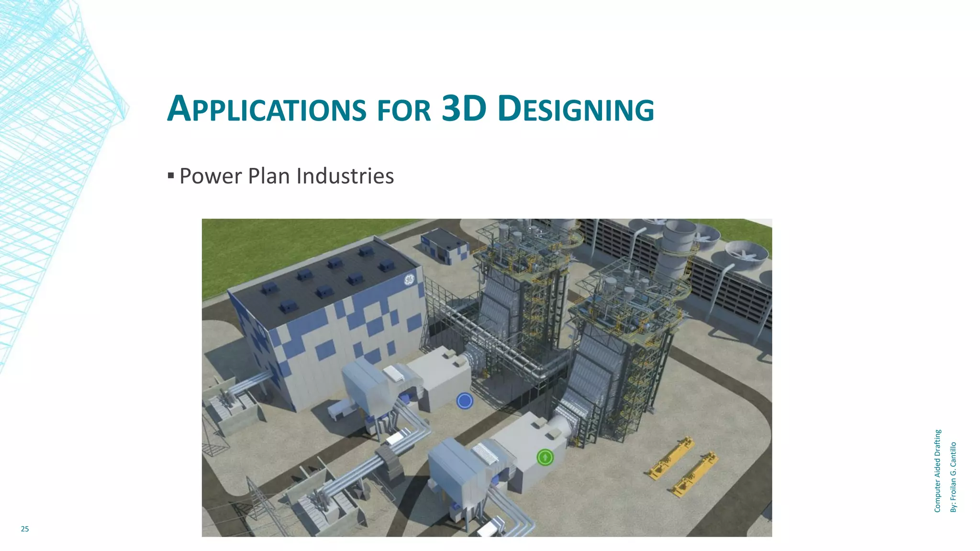Select the Power Plan Industries bullet text
Viewport: 980px width, 551px height.
286,176
